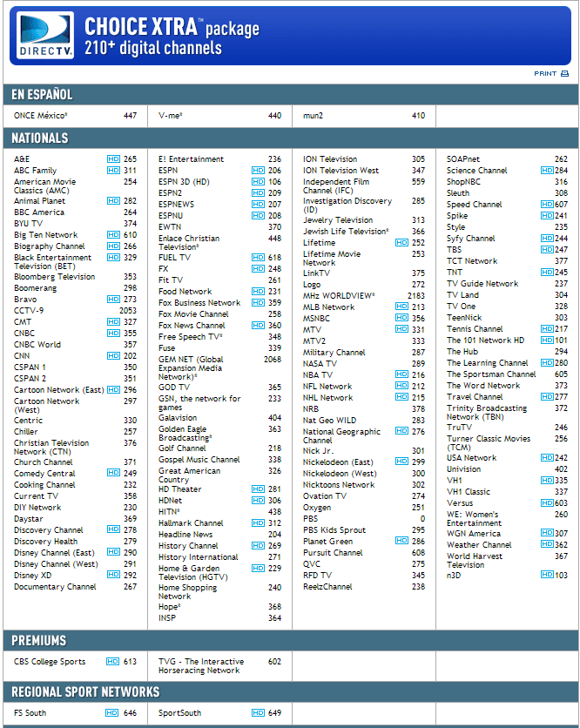Click the HD badge next to A&E

[x=113, y=159]
